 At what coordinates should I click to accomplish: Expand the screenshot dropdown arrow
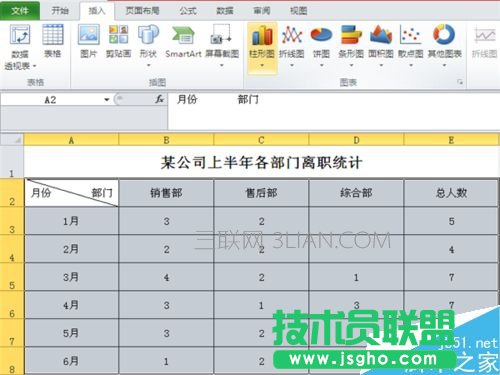[222, 65]
